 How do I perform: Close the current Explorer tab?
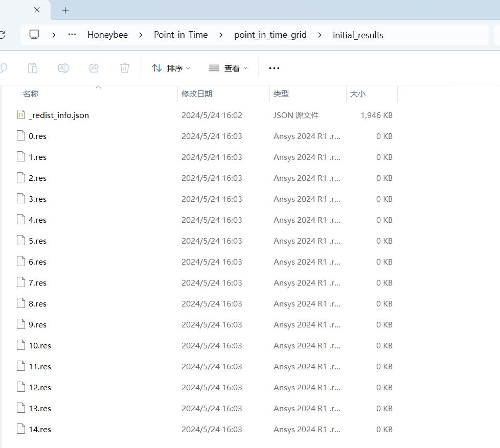click(x=37, y=10)
